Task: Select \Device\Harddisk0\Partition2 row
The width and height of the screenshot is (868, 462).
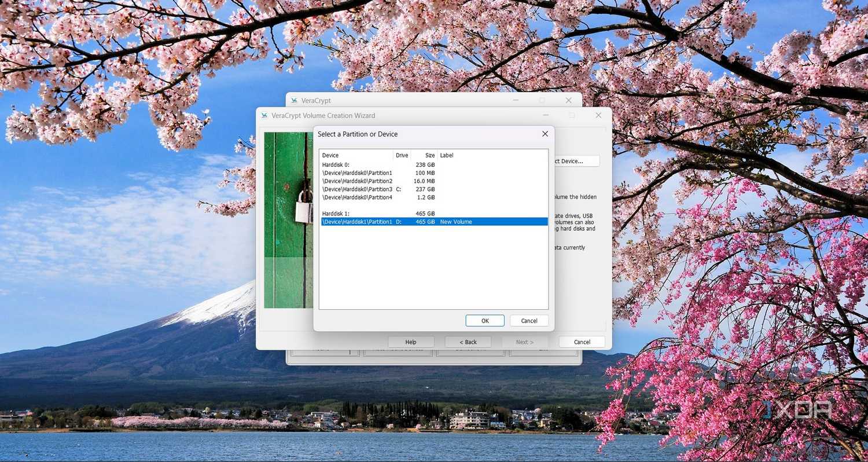Action: coord(433,181)
